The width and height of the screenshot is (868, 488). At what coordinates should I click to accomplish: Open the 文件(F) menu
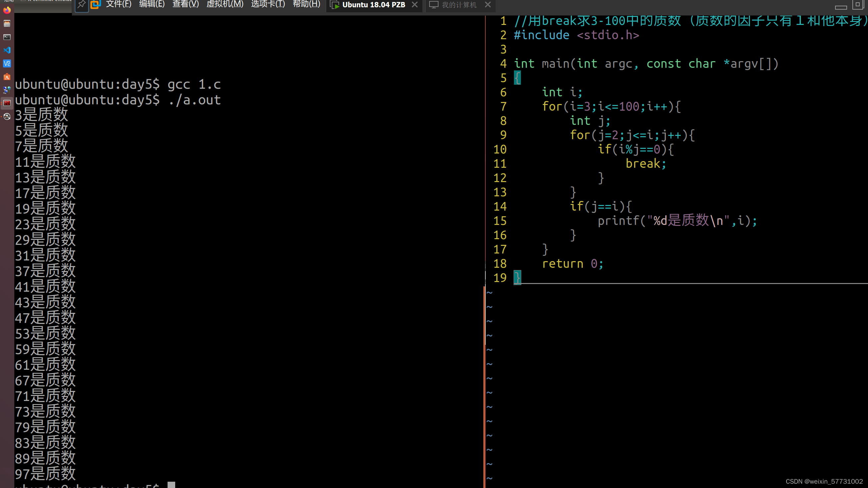tap(119, 4)
